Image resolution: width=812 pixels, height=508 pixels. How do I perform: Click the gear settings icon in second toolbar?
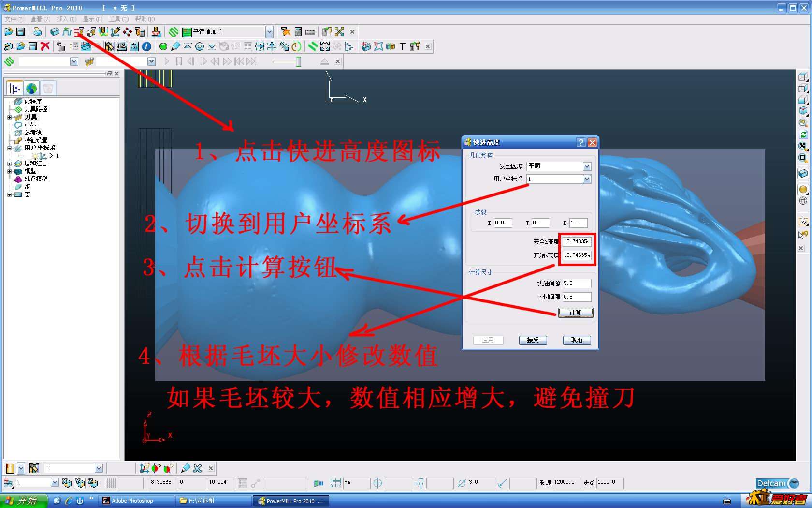click(x=200, y=46)
